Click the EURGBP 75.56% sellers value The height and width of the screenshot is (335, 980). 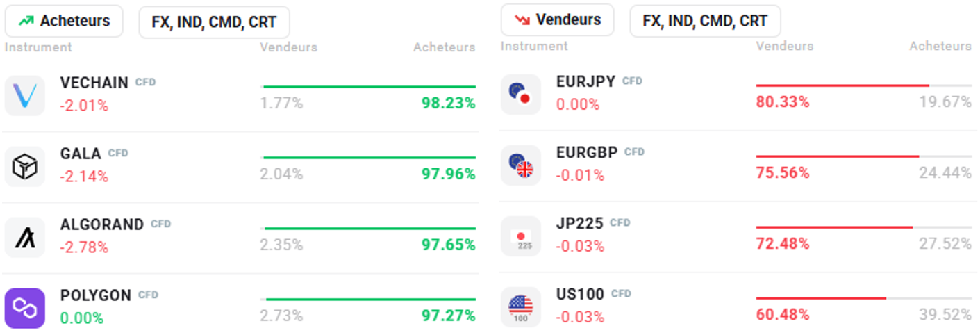click(783, 173)
